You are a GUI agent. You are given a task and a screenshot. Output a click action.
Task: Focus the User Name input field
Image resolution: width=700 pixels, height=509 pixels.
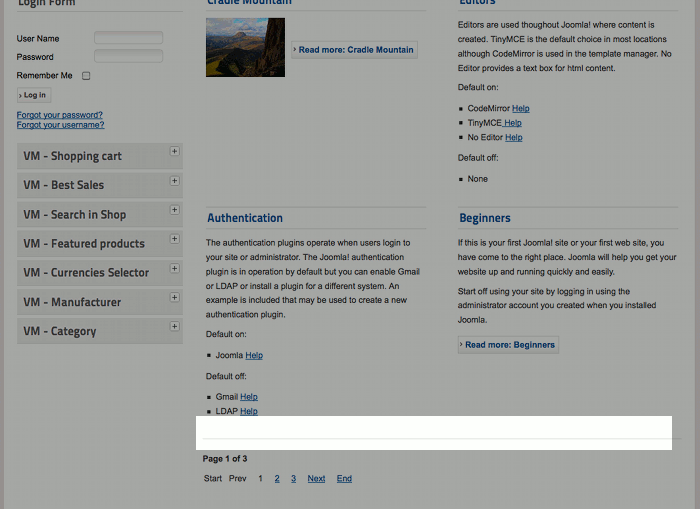tap(129, 38)
